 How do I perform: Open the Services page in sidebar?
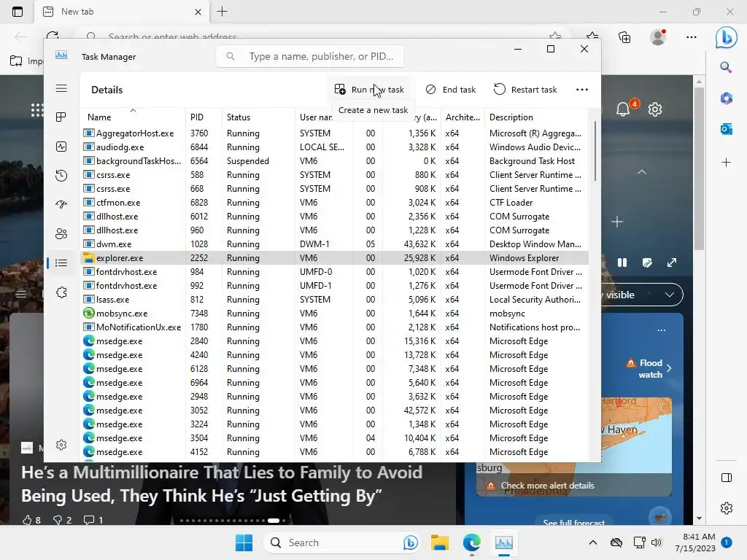61,292
